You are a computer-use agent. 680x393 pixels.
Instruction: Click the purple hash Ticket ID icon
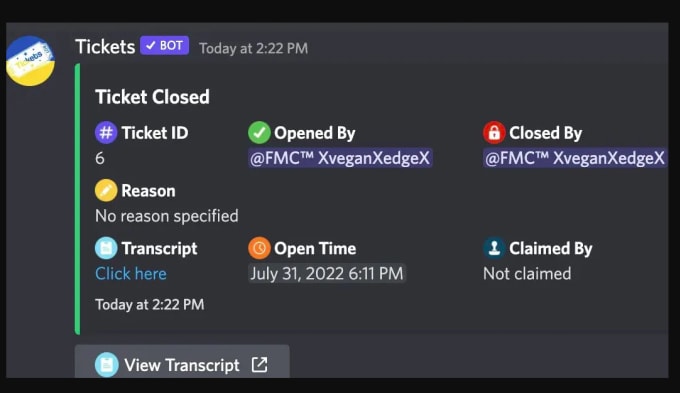pyautogui.click(x=106, y=133)
